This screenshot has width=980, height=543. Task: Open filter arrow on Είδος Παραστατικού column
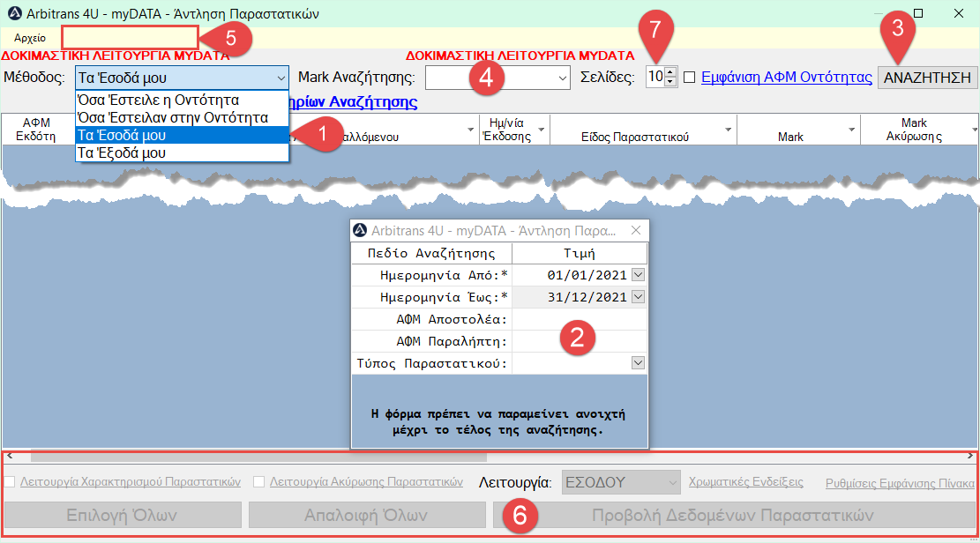click(728, 130)
